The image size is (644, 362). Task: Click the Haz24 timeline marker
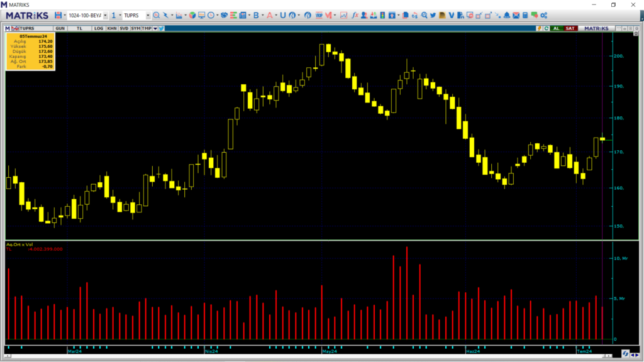(x=473, y=351)
